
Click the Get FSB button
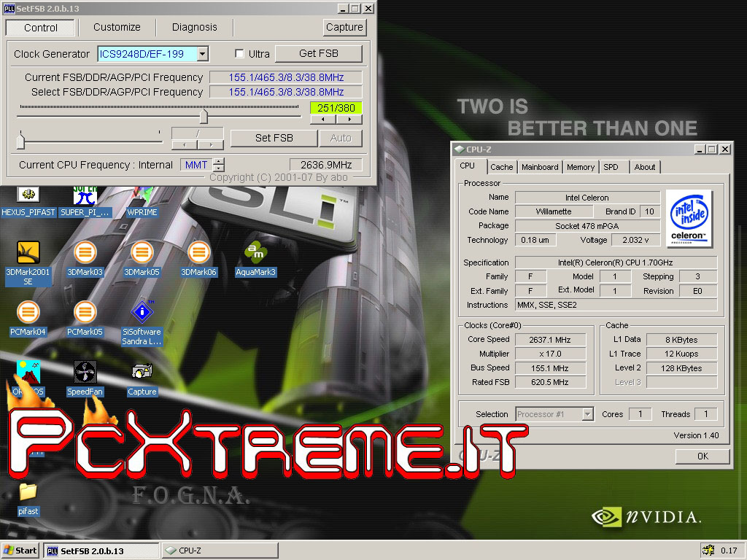[318, 54]
